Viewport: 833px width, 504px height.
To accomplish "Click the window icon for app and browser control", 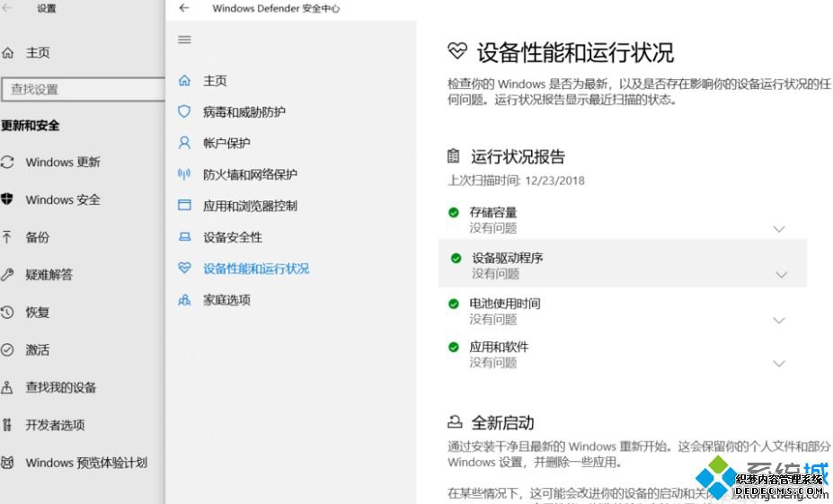I will click(x=184, y=206).
